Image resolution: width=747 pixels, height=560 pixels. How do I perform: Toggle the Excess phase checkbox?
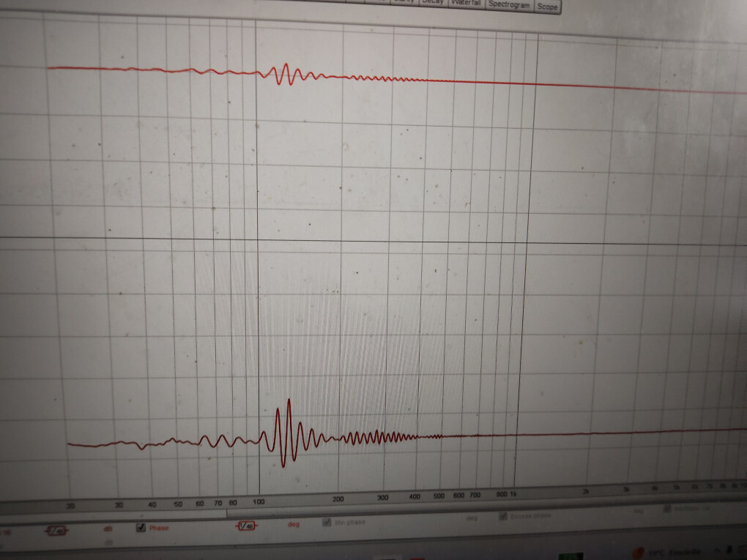pyautogui.click(x=502, y=516)
